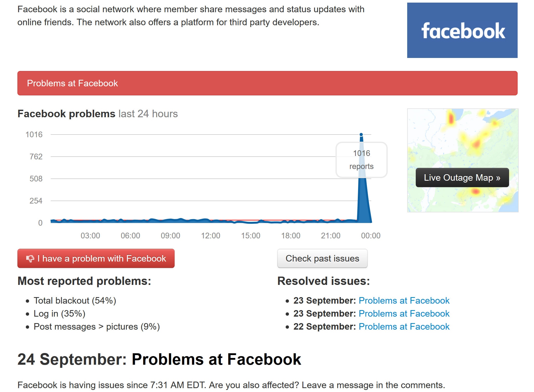This screenshot has height=392, width=534.
Task: Click the peak data point on the chart
Action: point(361,135)
